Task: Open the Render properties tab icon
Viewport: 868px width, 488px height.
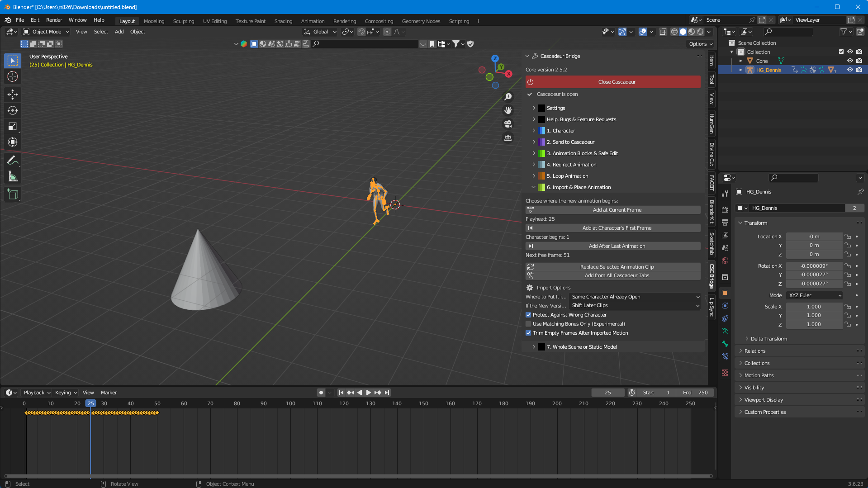Action: (725, 210)
